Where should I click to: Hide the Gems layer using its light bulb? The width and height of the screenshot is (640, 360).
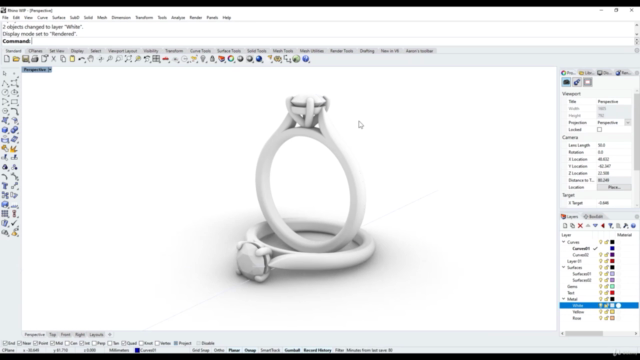(600, 287)
